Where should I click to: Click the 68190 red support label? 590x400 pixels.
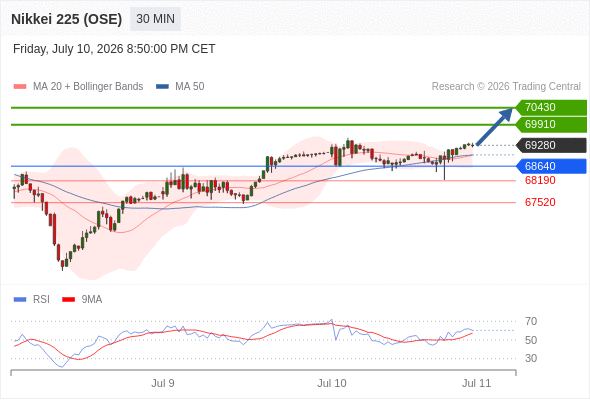pyautogui.click(x=540, y=181)
